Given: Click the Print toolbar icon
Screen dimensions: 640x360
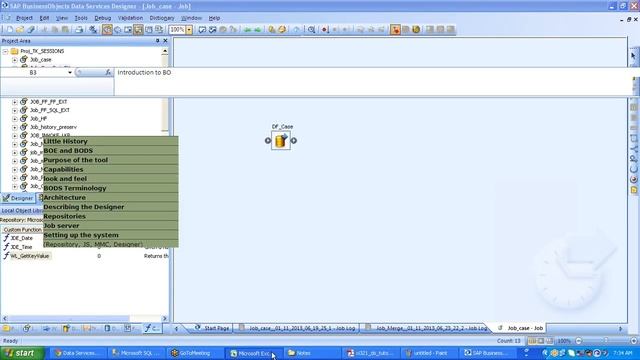Looking at the screenshot, I should [79, 29].
